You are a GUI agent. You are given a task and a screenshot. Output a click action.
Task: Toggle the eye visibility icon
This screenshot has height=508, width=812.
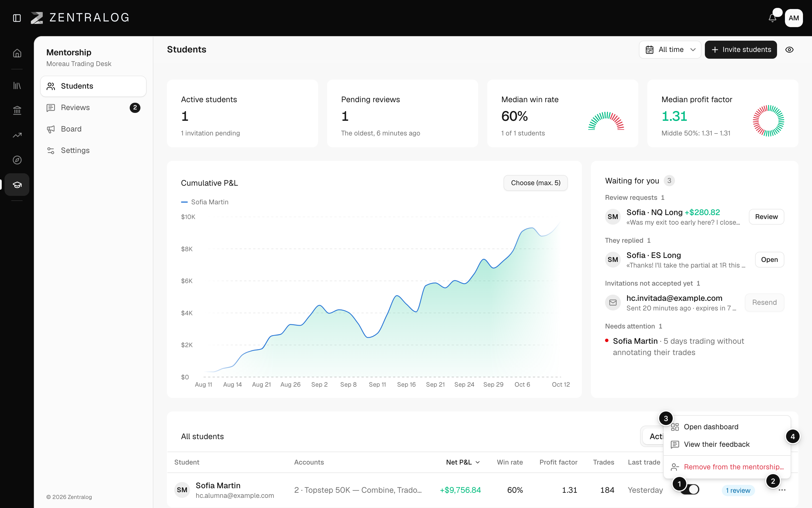[789, 50]
